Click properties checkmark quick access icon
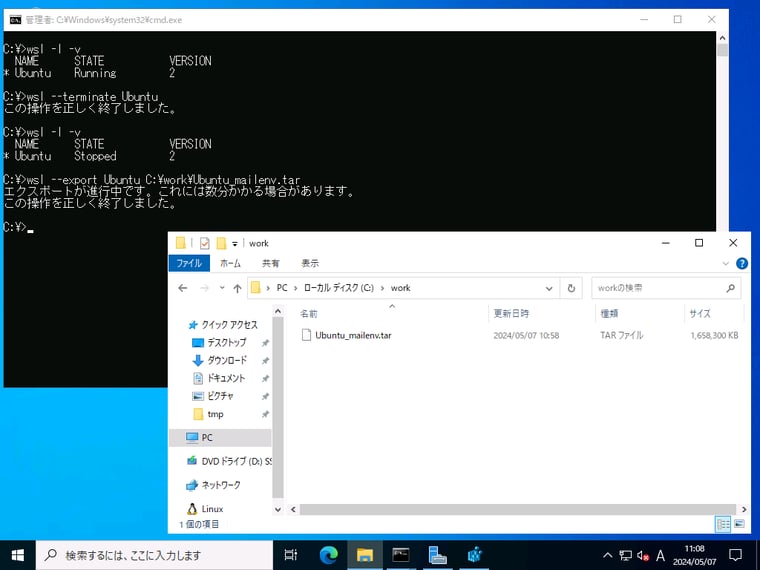The height and width of the screenshot is (570, 760). click(205, 243)
